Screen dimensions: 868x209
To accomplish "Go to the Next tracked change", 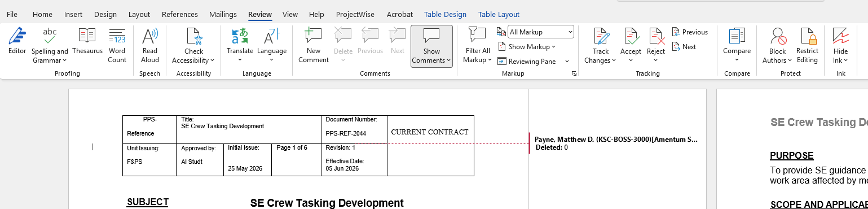I will (684, 47).
